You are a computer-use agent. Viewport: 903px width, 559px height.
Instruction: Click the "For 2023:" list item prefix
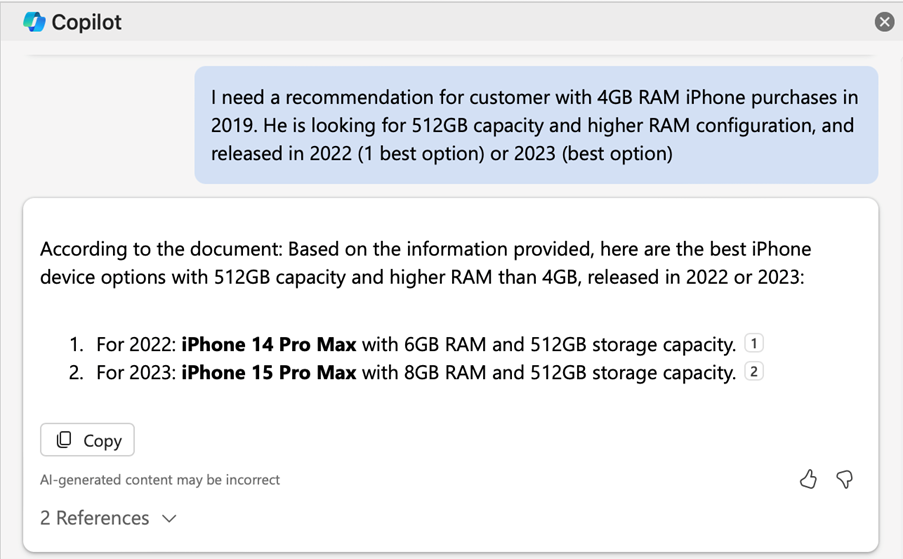[x=136, y=373]
